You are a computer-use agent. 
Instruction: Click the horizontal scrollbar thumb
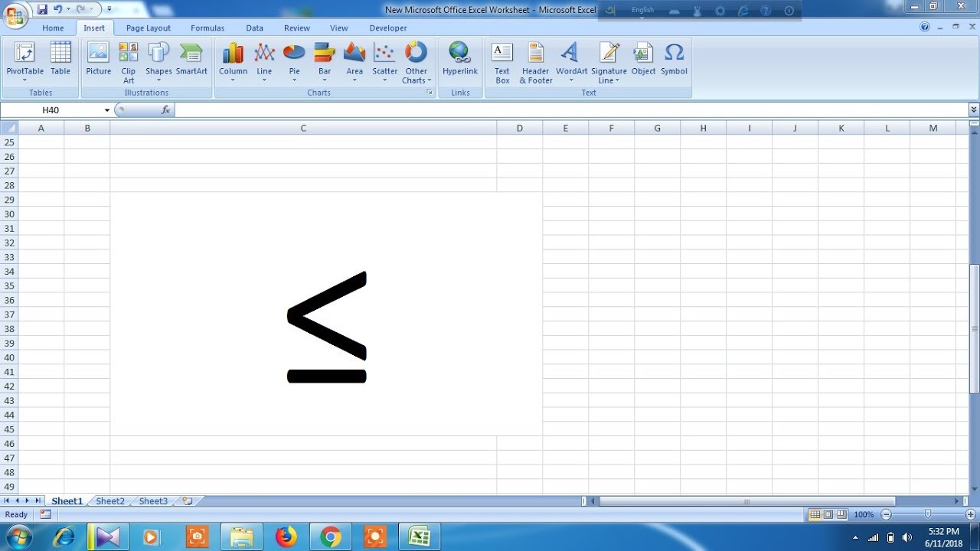pyautogui.click(x=746, y=502)
